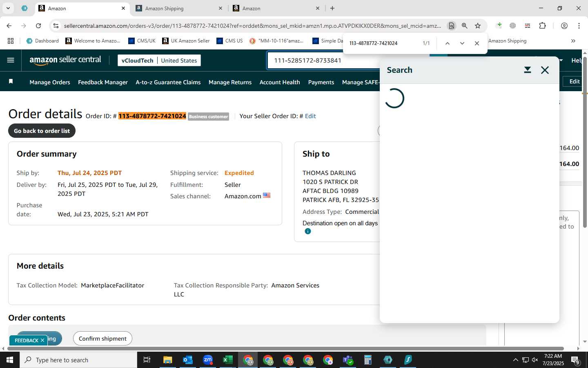Screen dimensions: 588x368
Task: Click the muted volume icon in tray
Action: [535, 360]
